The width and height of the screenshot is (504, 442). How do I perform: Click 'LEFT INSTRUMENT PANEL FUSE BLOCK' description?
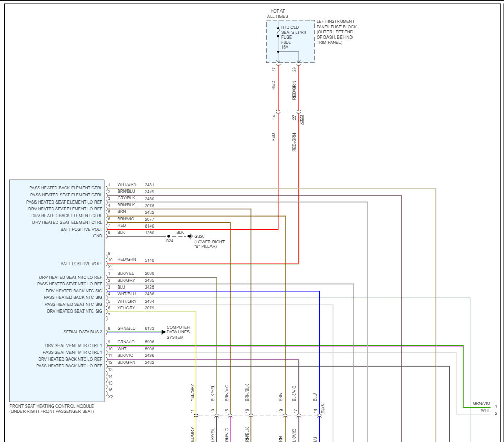[x=336, y=32]
